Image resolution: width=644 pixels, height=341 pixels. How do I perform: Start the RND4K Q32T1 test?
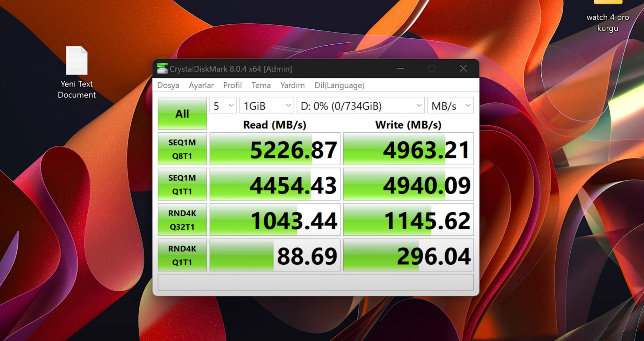coord(182,219)
